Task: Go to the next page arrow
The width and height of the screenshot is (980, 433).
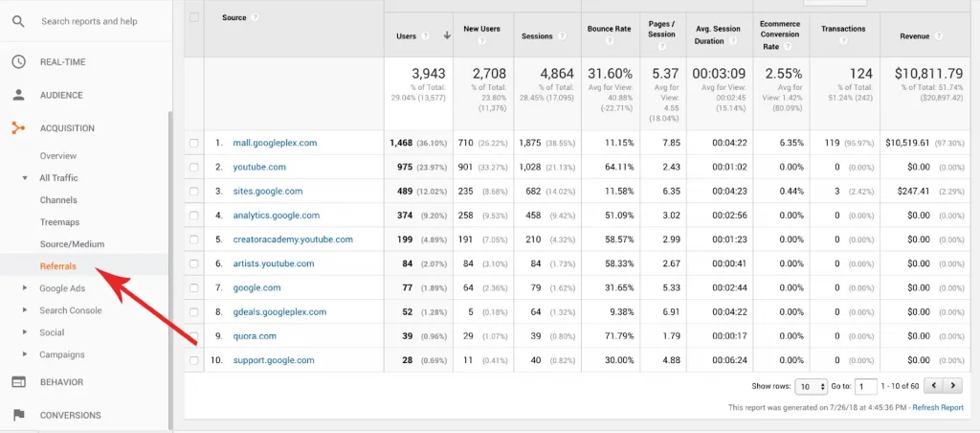Action: 952,386
